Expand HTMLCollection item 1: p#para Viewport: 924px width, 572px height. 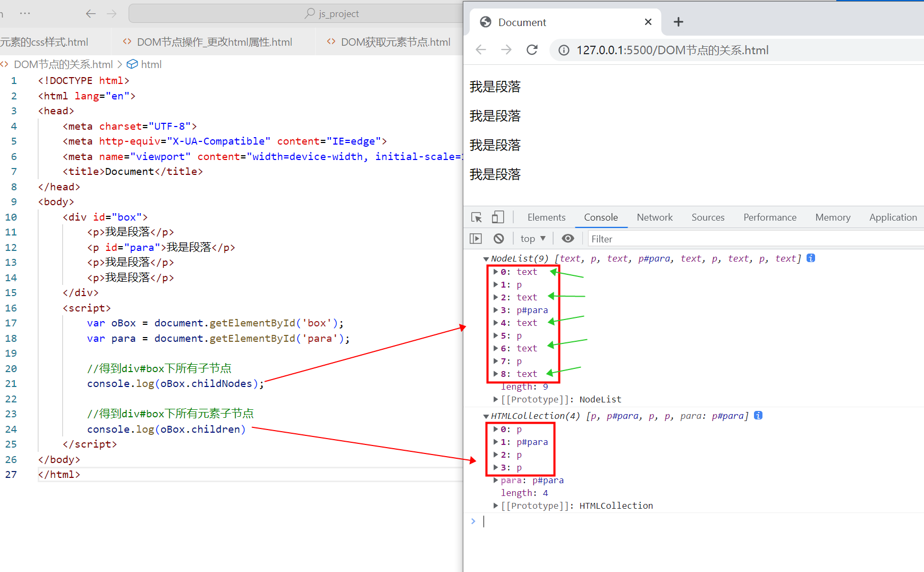click(x=495, y=442)
